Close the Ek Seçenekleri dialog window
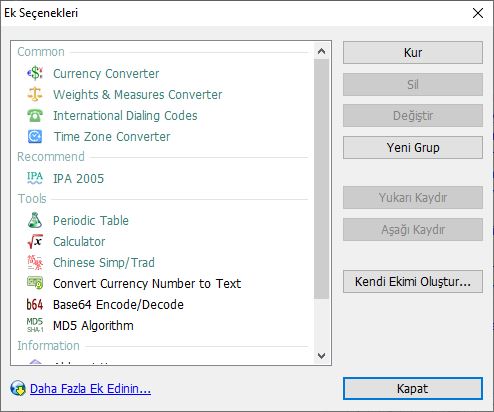This screenshot has height=412, width=494. coord(478,13)
